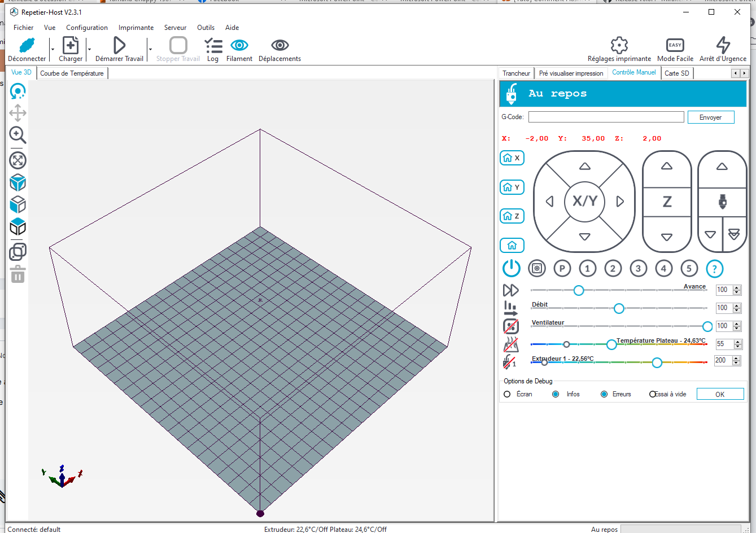Home the Y axis
Screen dimensions: 756x533
pos(512,187)
